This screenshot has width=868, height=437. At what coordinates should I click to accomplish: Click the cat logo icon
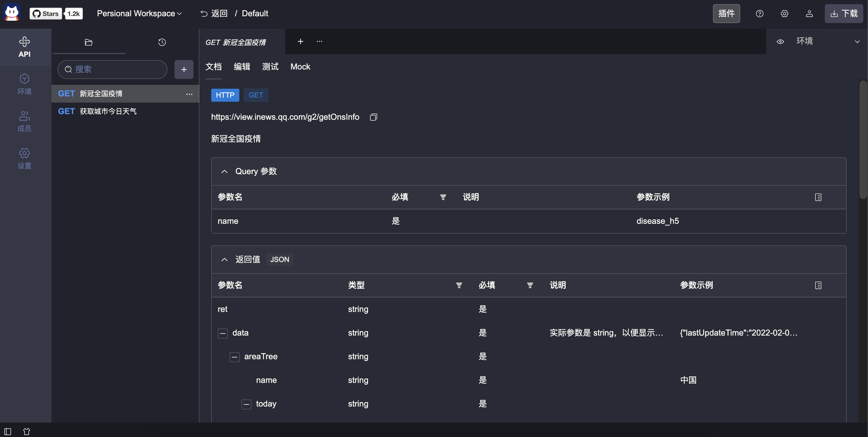click(12, 13)
